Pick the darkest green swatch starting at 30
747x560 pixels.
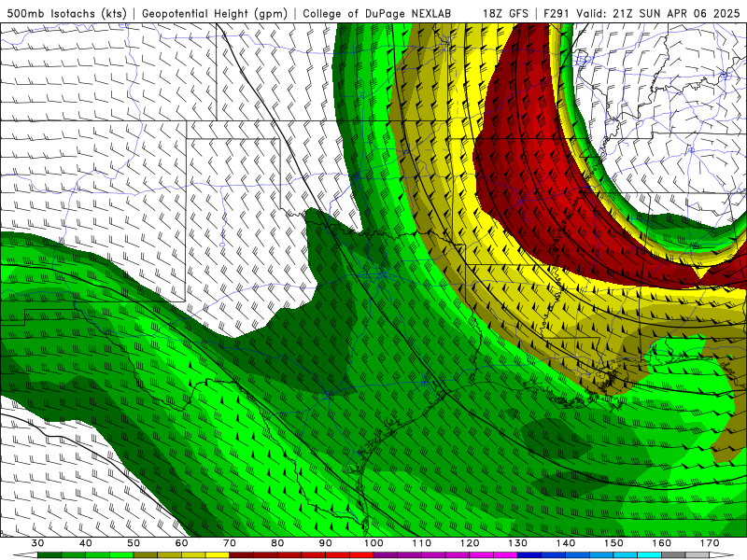(49, 555)
